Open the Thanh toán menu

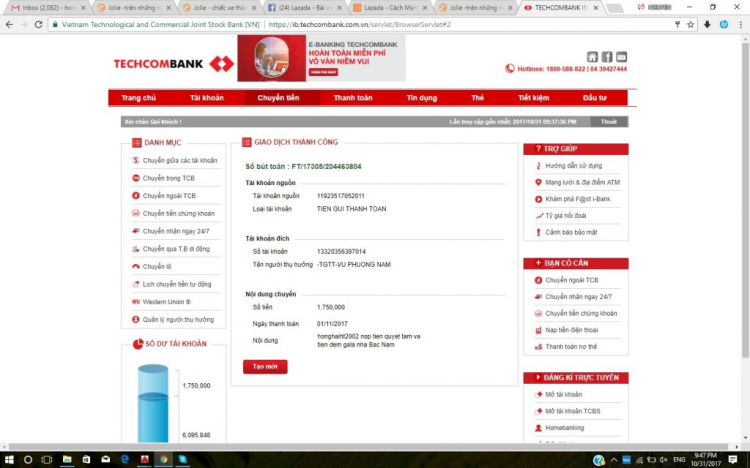pos(353,98)
